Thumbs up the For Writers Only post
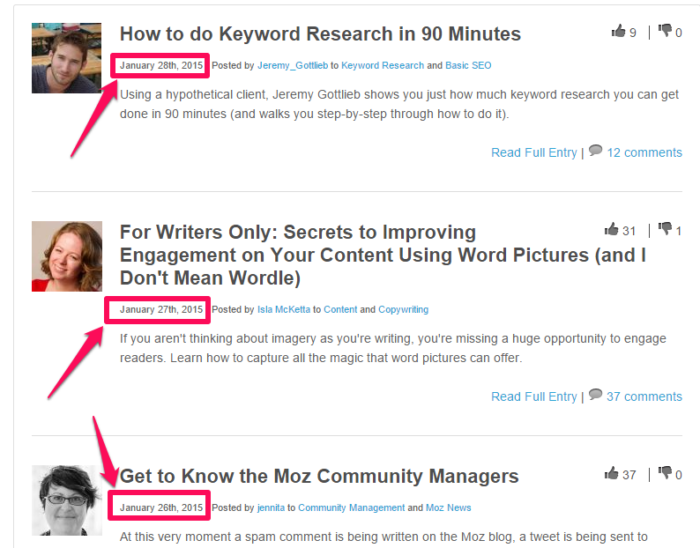Viewport: 700px width, 548px height. point(611,229)
